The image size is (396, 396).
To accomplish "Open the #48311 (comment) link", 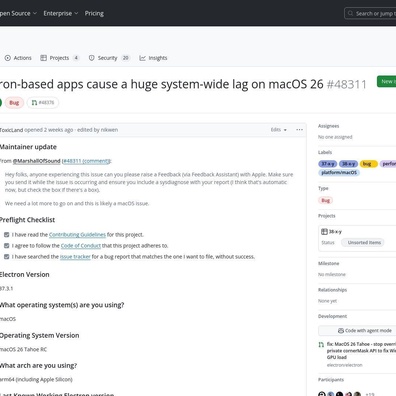I will click(x=86, y=161).
